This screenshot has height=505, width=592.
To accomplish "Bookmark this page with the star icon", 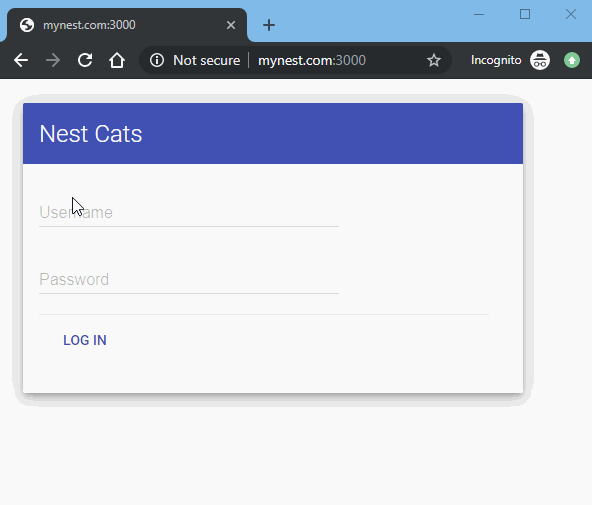I will tap(434, 60).
